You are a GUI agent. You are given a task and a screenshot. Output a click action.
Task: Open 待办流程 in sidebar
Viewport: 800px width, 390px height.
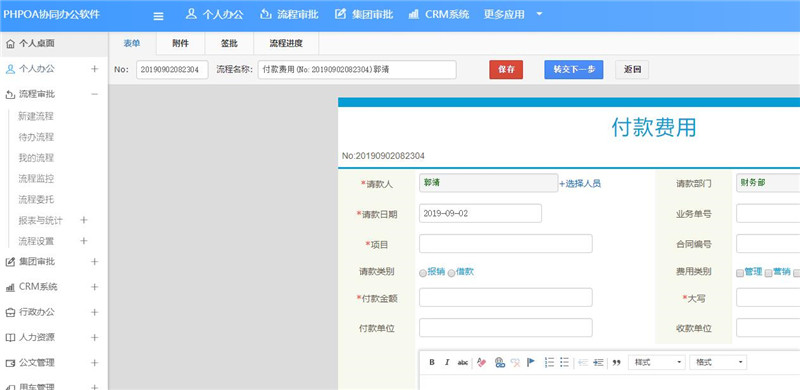click(x=36, y=137)
